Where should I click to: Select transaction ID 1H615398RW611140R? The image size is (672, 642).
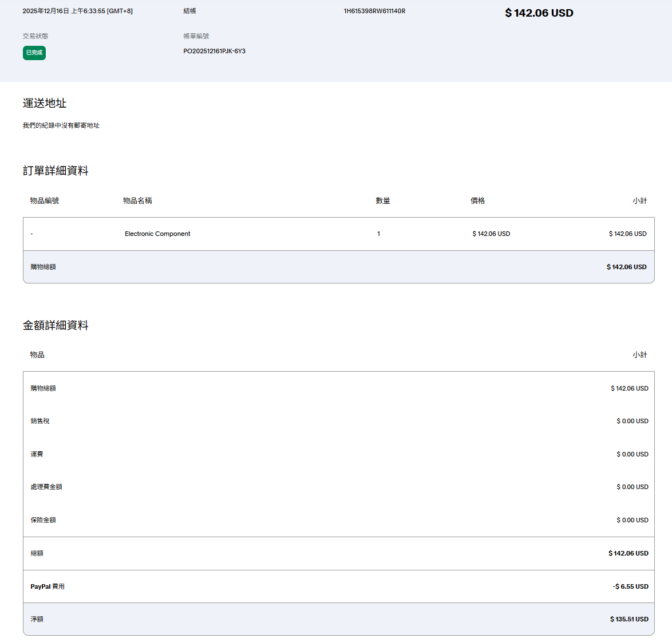point(374,11)
